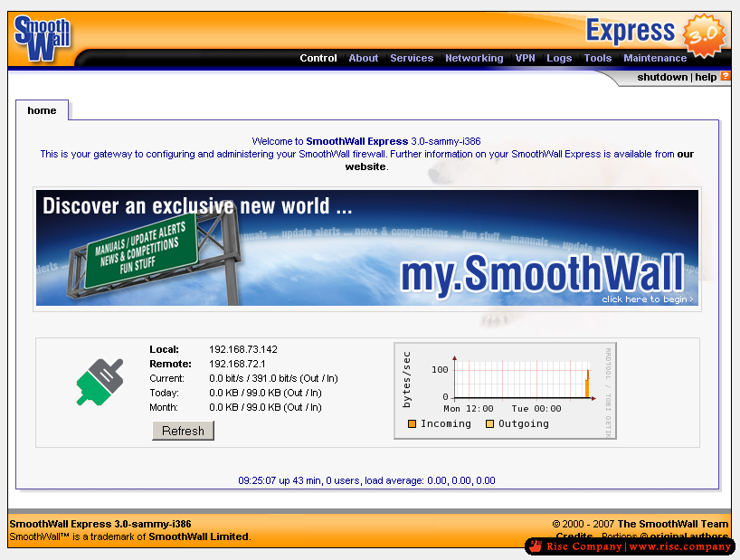This screenshot has height=560, width=740.
Task: Click the local IP 192.168.73.142
Action: click(243, 349)
